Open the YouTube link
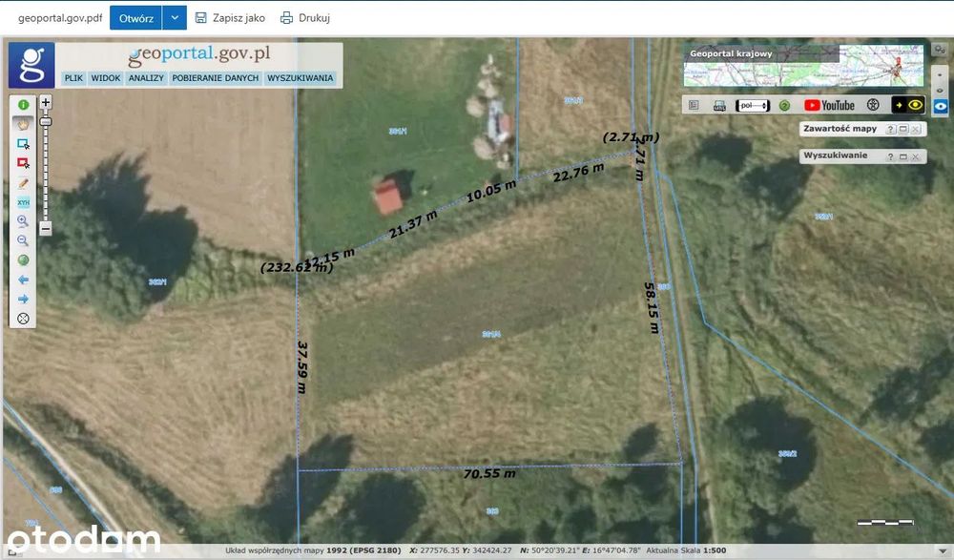Viewport: 954px width, 560px height. tap(829, 105)
